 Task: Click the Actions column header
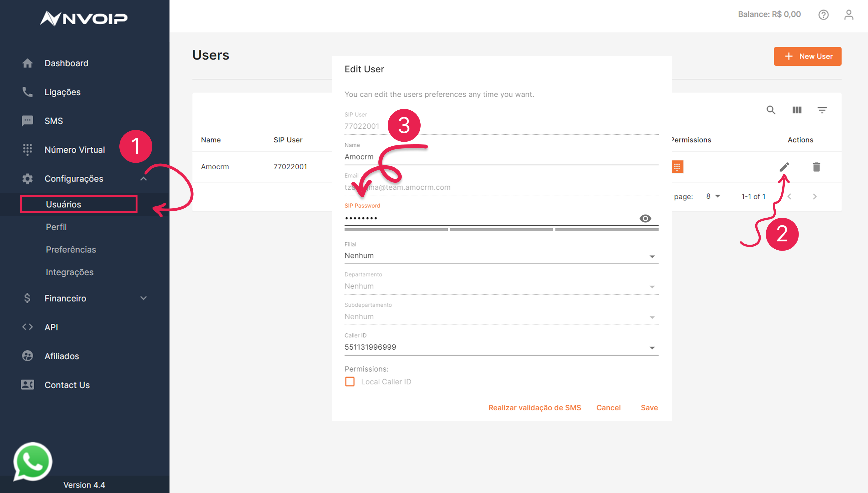click(800, 140)
